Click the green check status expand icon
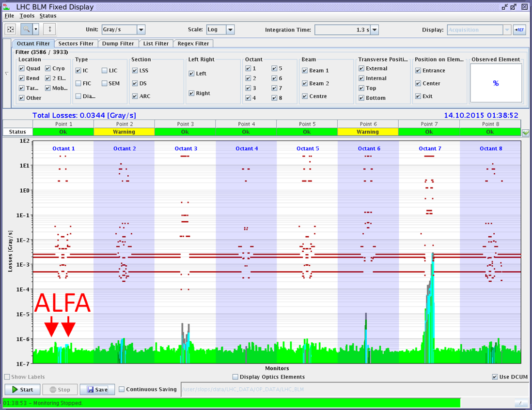 click(x=525, y=132)
